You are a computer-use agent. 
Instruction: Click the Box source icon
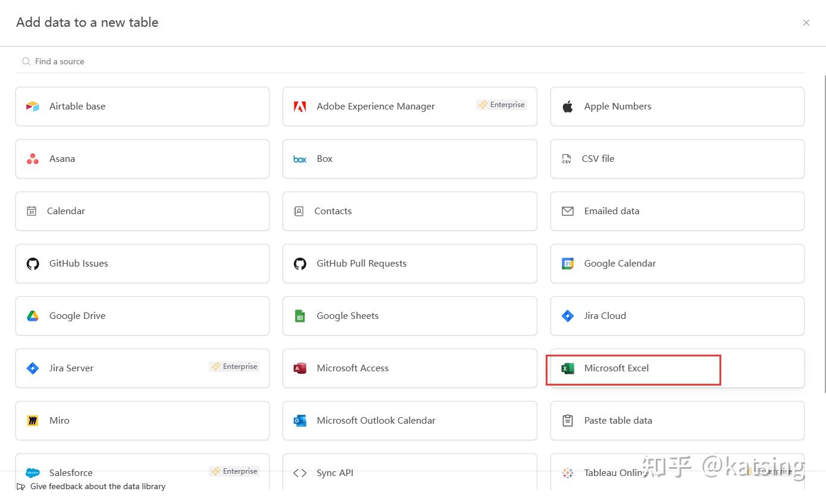299,159
